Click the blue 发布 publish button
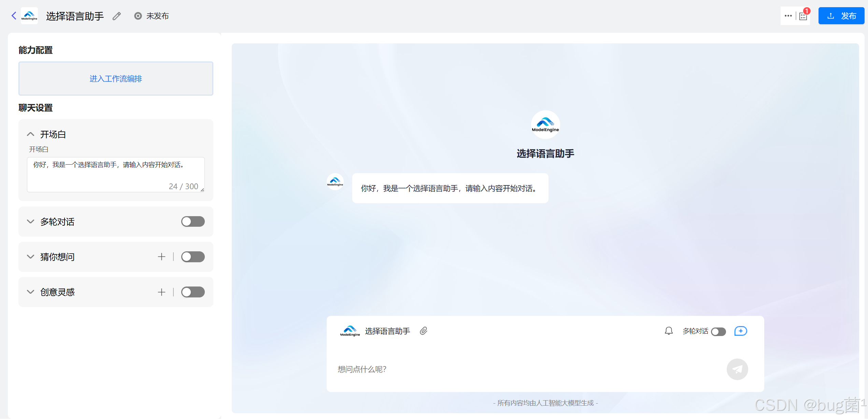This screenshot has height=419, width=868. click(x=841, y=16)
